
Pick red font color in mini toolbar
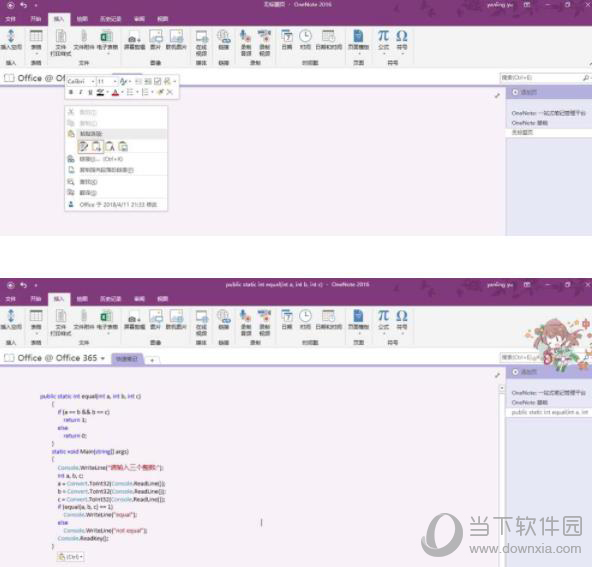click(116, 92)
